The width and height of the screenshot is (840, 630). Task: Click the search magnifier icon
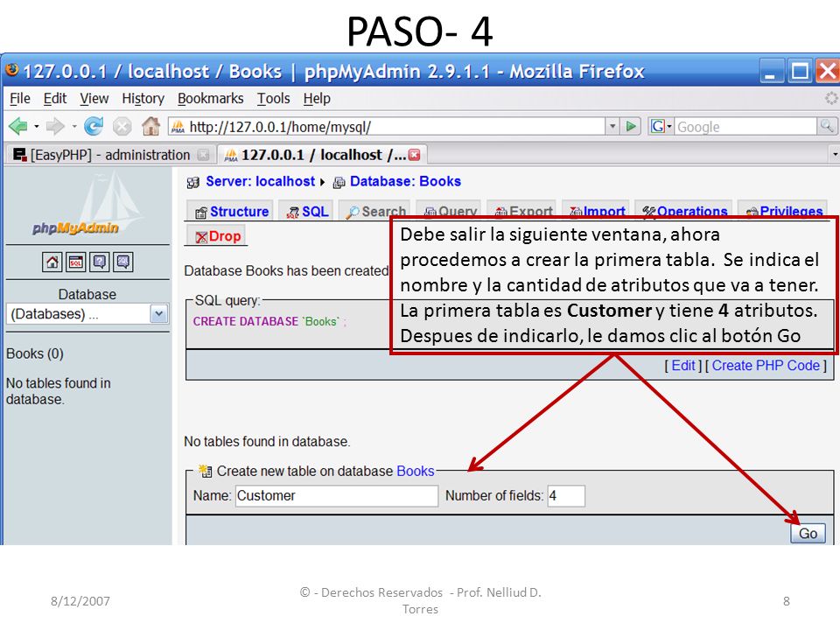coord(826,126)
